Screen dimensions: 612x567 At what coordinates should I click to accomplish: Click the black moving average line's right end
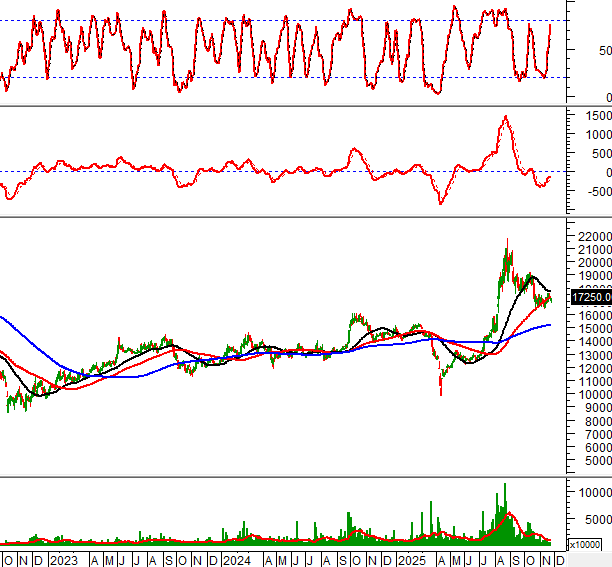click(x=550, y=291)
